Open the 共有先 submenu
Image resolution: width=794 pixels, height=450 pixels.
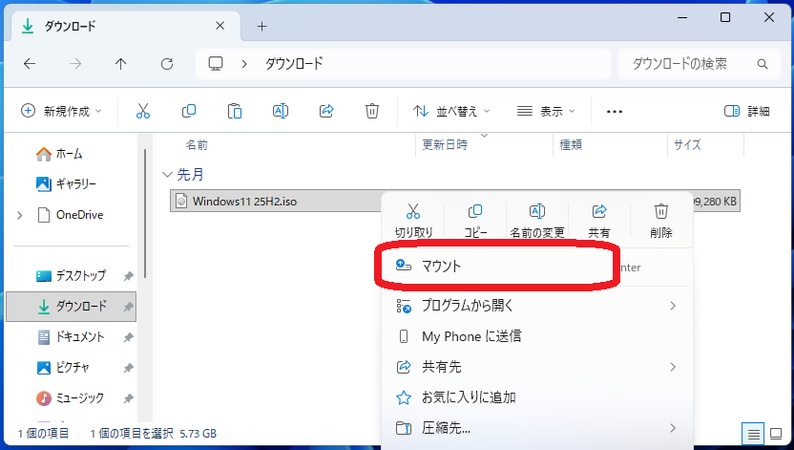pyautogui.click(x=537, y=367)
